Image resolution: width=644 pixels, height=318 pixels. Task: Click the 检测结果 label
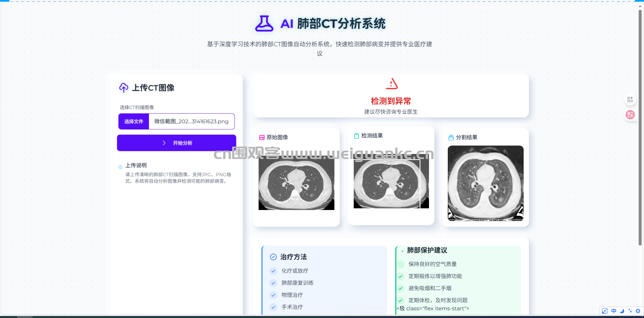click(372, 136)
